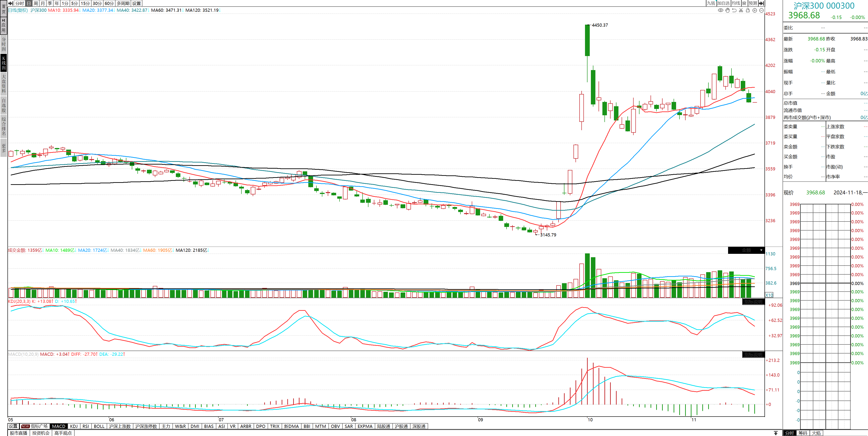868x436 pixels.
Task: Click the undo arrow icon above chart
Action: [x=734, y=10]
